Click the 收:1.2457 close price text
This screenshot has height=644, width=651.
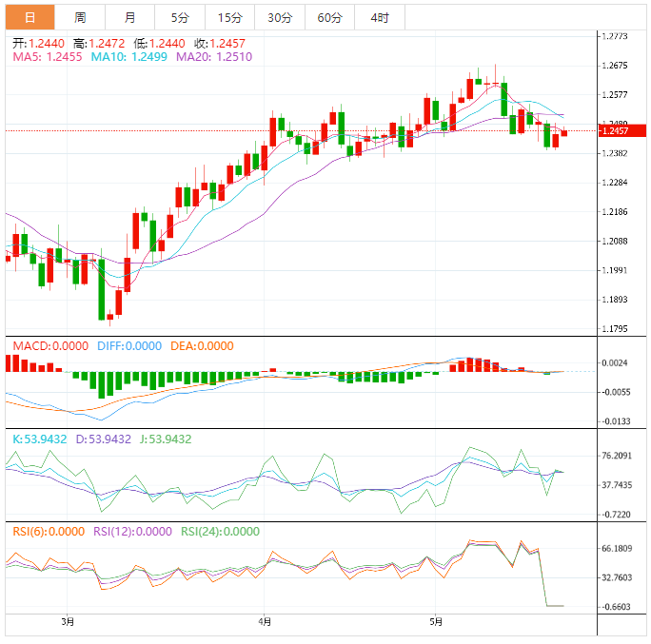click(x=220, y=43)
